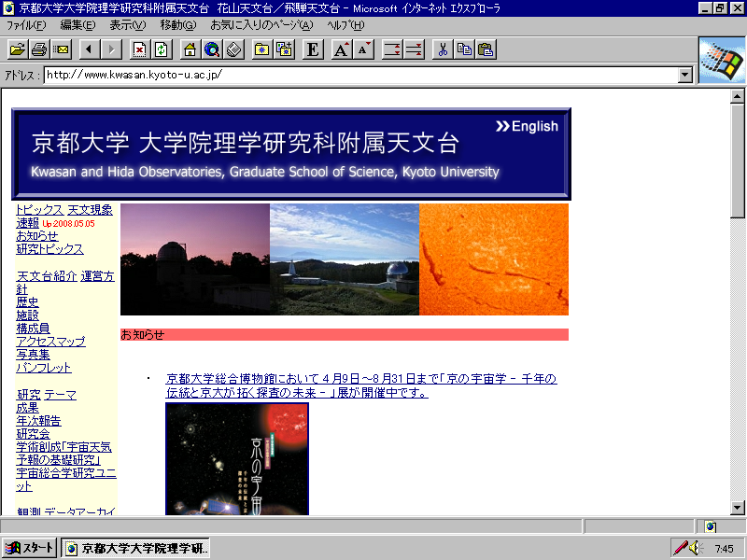The width and height of the screenshot is (747, 560).
Task: Click the dusk observatory dome photo
Action: pos(195,259)
